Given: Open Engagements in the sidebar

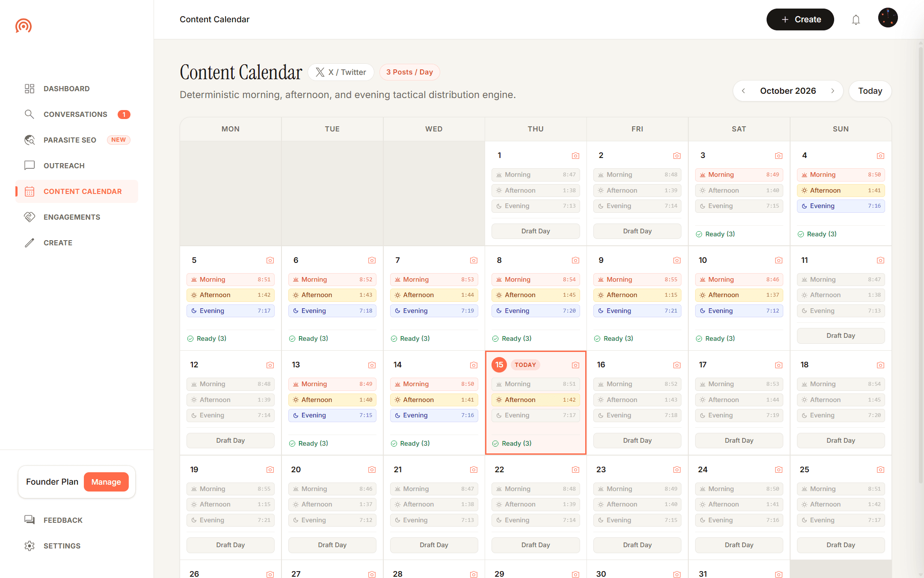Looking at the screenshot, I should pos(77,217).
